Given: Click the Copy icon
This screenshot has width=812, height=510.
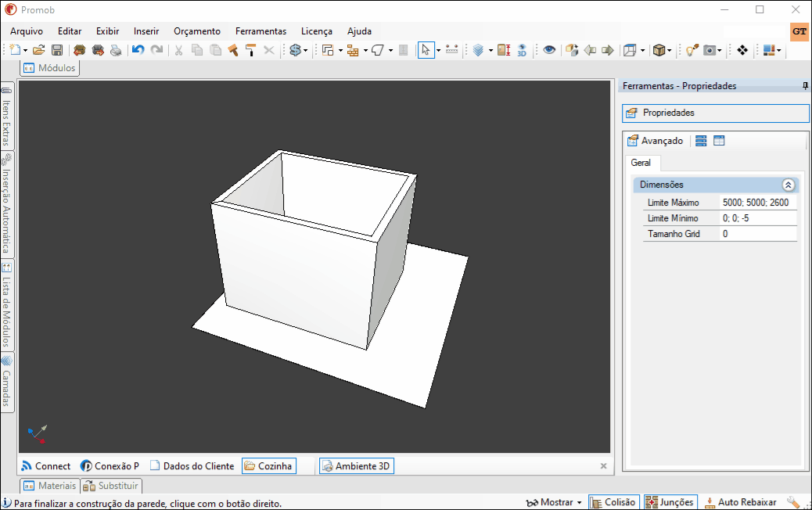Looking at the screenshot, I should pos(197,50).
